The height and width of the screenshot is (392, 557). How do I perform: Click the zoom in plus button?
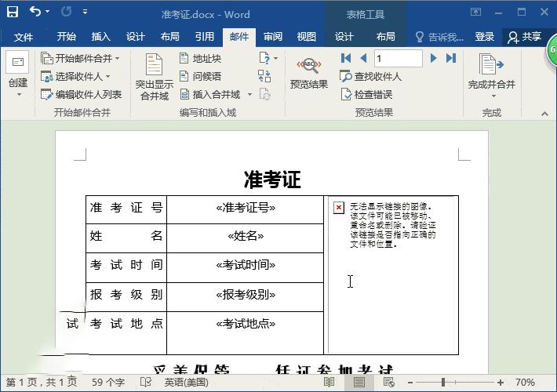pos(501,383)
